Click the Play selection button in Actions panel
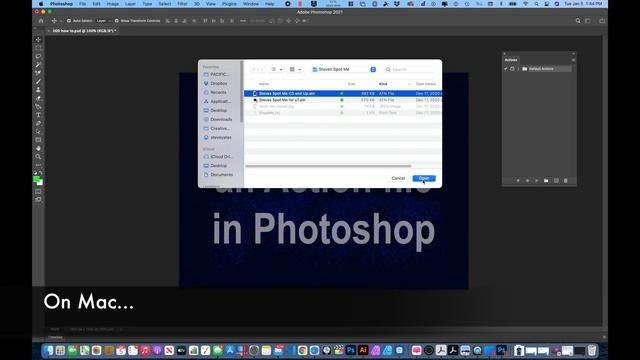The height and width of the screenshot is (360, 640). (537, 180)
